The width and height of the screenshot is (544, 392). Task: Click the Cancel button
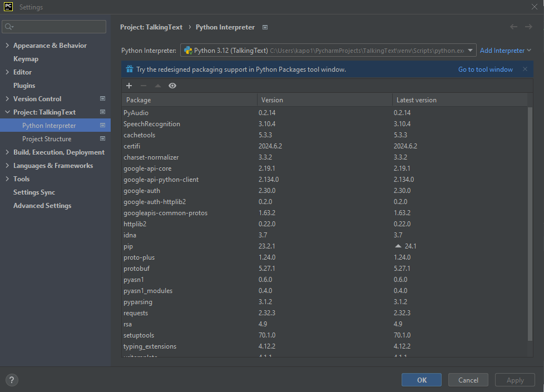(468, 380)
